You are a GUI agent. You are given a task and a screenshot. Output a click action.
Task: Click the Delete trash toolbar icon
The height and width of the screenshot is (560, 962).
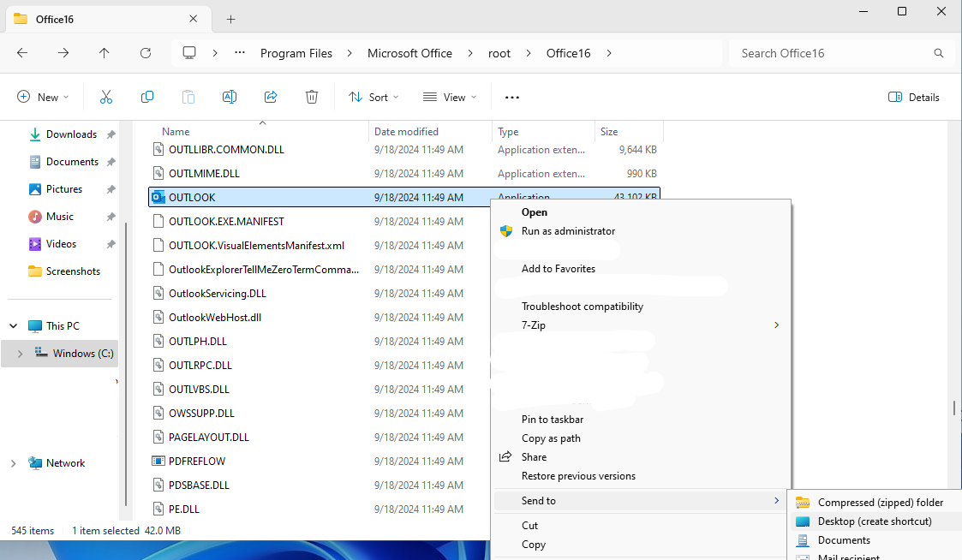tap(312, 97)
